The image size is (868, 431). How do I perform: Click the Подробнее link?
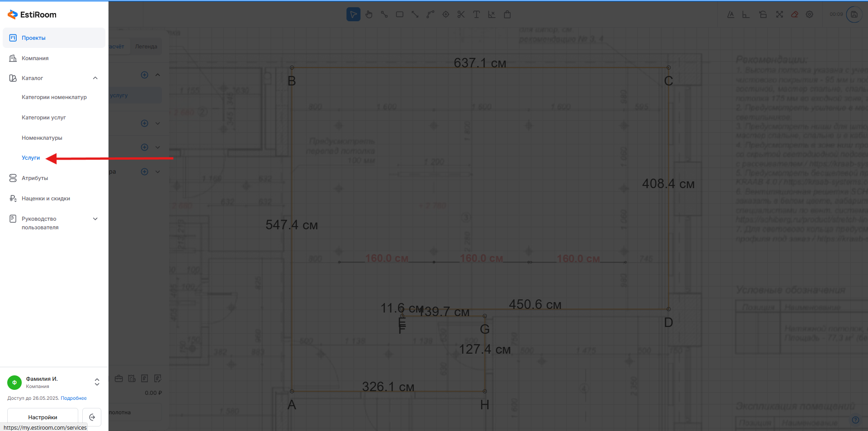click(x=74, y=398)
